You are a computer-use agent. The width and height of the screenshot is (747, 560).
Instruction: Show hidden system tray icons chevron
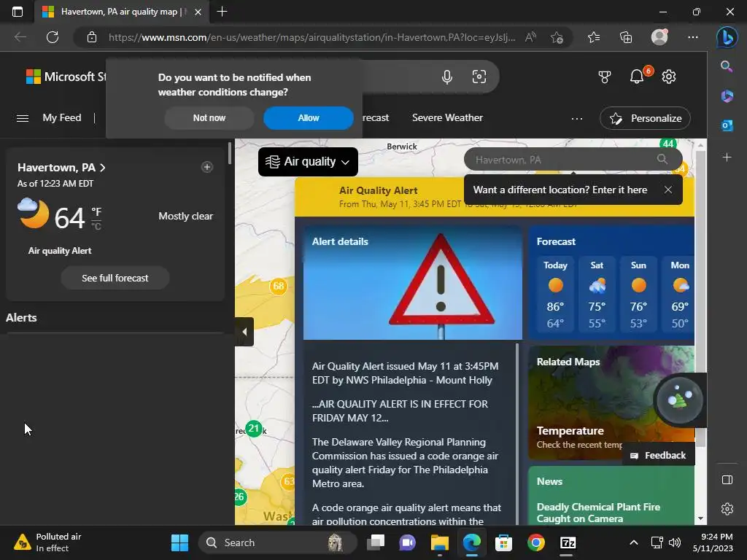coord(634,542)
